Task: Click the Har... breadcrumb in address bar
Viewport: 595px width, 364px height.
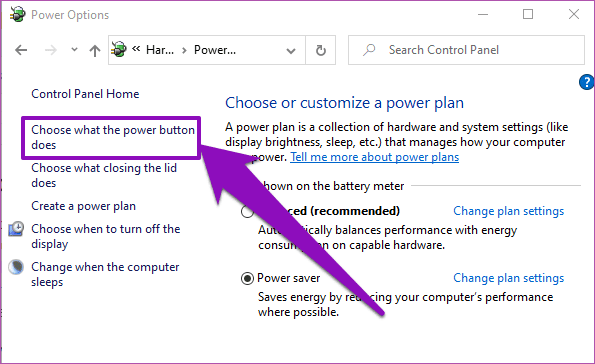Action: tap(160, 50)
